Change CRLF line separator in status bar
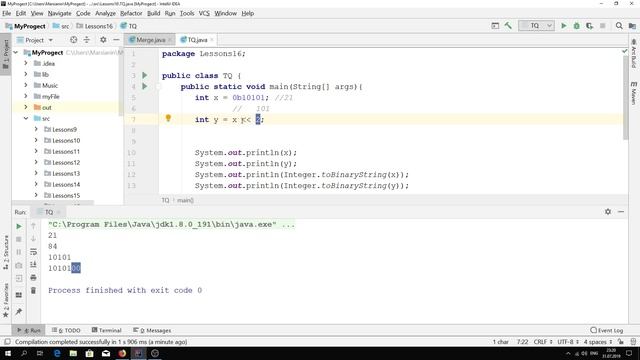This screenshot has width=640, height=360. click(543, 342)
